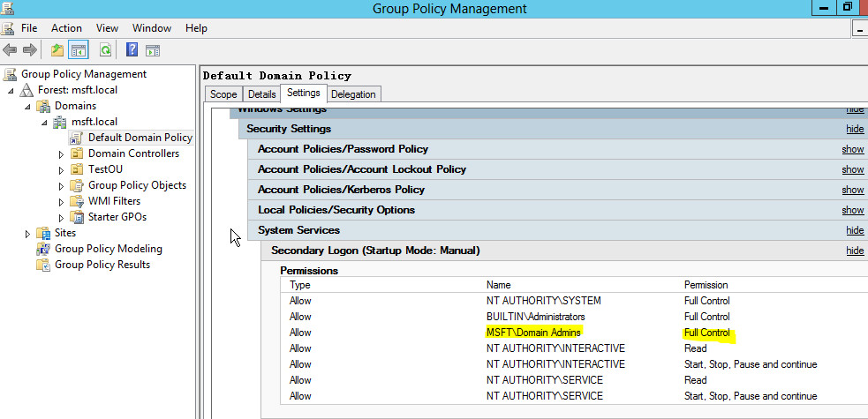
Task: Collapse the msft.local domain node
Action: point(45,122)
